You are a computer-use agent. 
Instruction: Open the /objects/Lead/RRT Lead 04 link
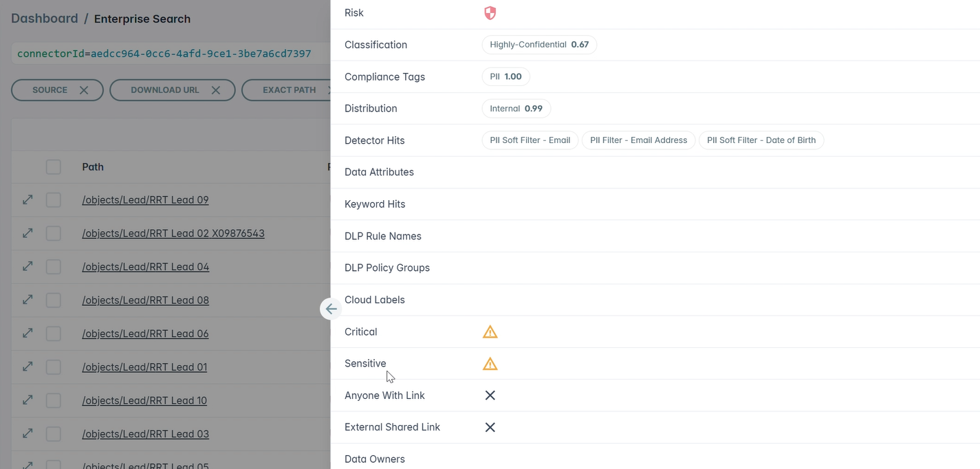pyautogui.click(x=145, y=267)
